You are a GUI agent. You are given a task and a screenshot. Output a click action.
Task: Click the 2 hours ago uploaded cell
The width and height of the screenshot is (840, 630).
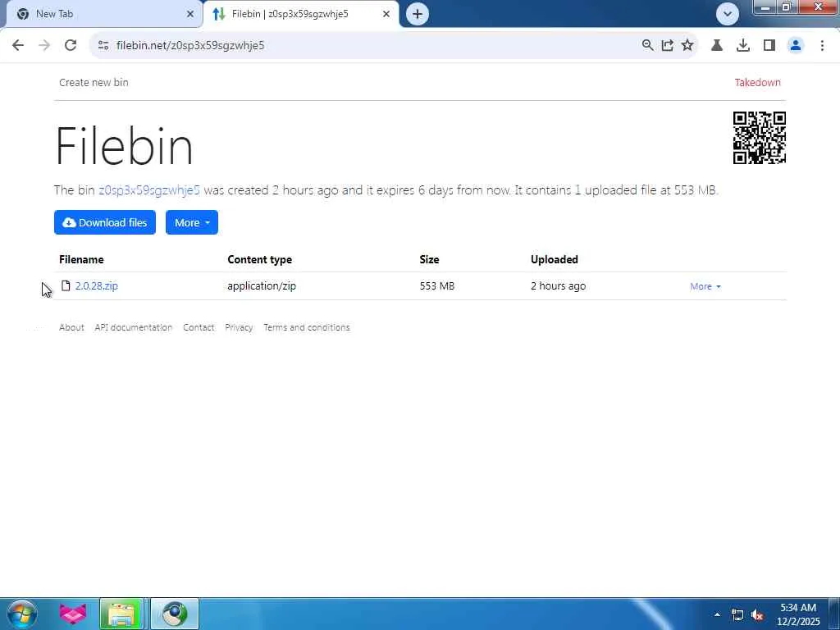pyautogui.click(x=558, y=286)
